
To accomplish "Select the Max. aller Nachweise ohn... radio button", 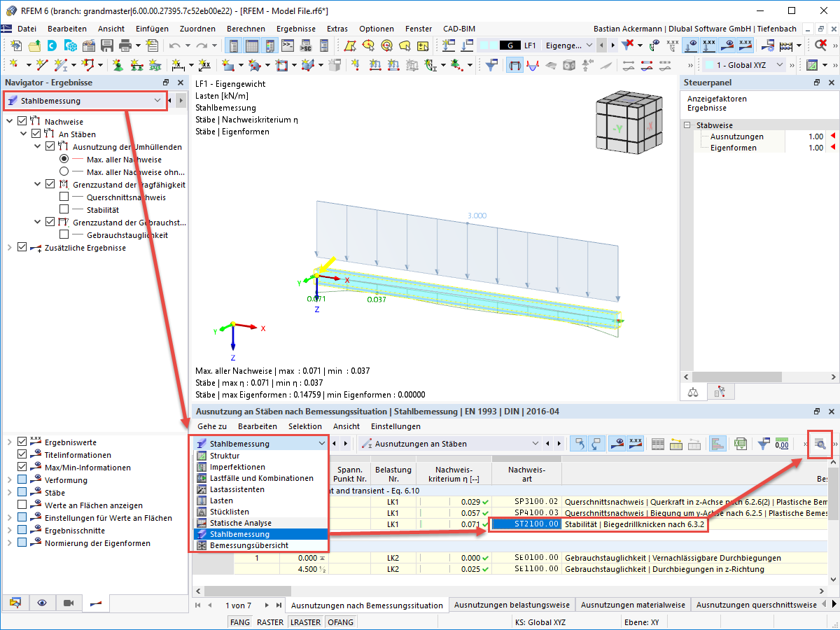I will tap(64, 172).
